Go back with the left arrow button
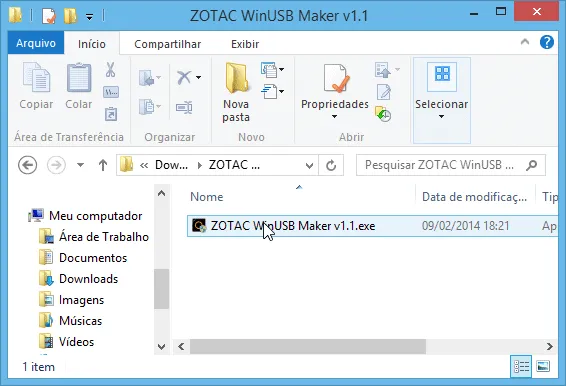566x386 pixels. point(27,165)
